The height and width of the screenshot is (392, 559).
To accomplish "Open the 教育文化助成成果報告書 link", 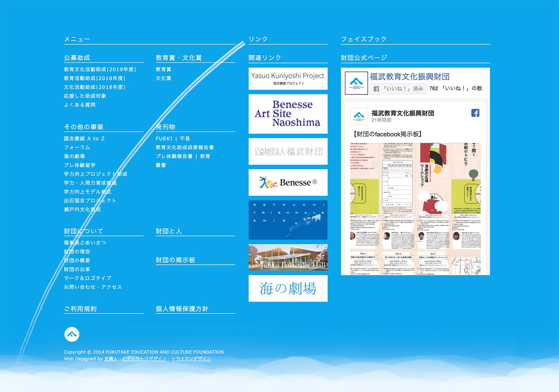I will tap(185, 147).
